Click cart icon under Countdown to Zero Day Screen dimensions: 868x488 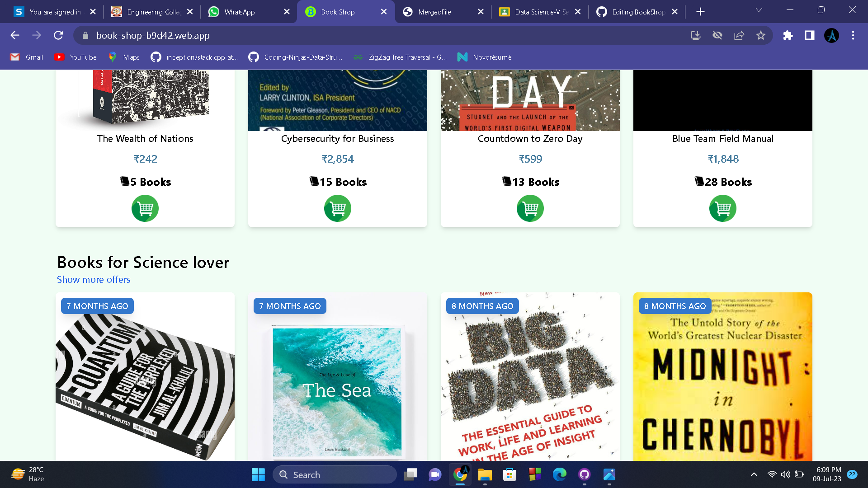tap(530, 208)
